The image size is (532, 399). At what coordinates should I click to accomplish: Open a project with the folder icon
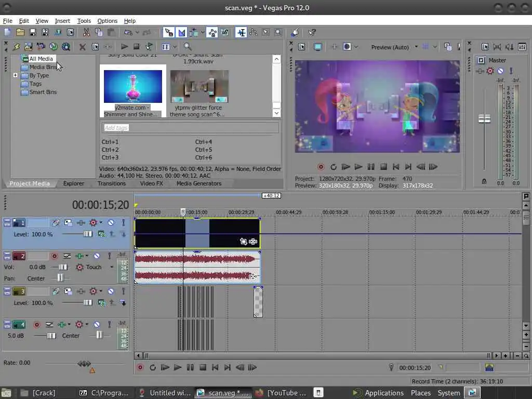click(20, 33)
